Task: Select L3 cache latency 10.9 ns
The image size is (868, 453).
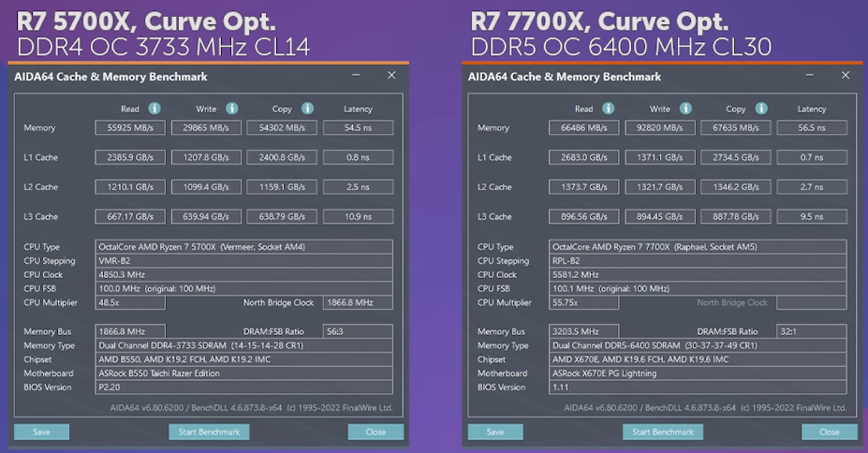Action: (x=359, y=217)
